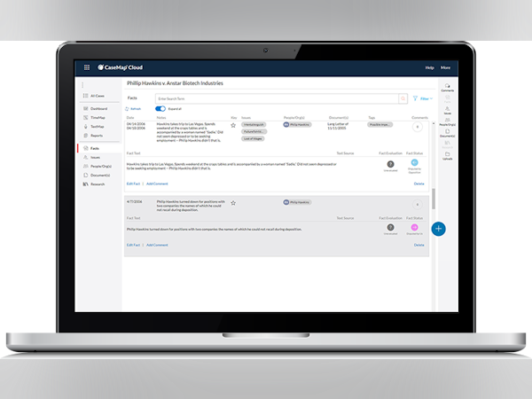Viewport: 532px width, 399px height.
Task: Open Uploads in the right panel
Action: point(447,156)
